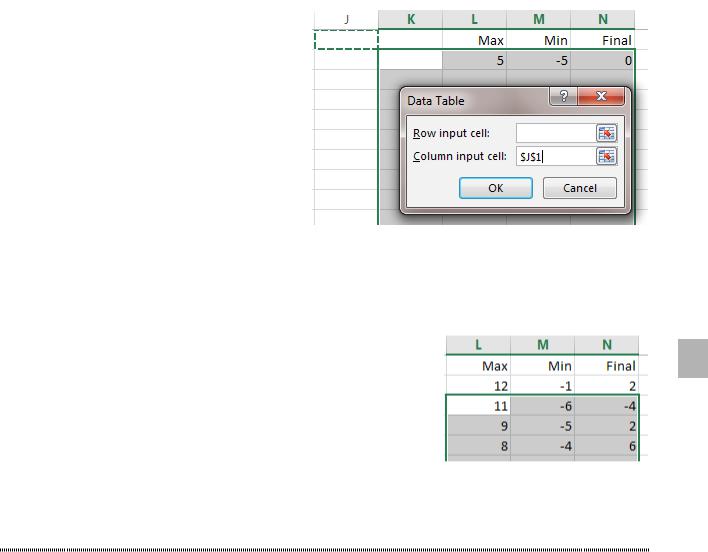Cancel the Data Table dialog
Image resolution: width=708 pixels, height=552 pixels.
(579, 188)
